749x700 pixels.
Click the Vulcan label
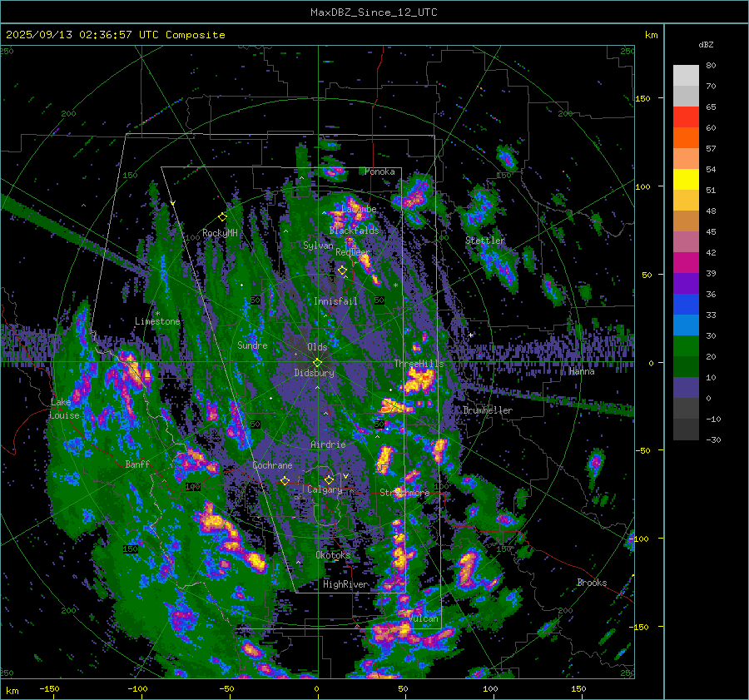pyautogui.click(x=424, y=618)
